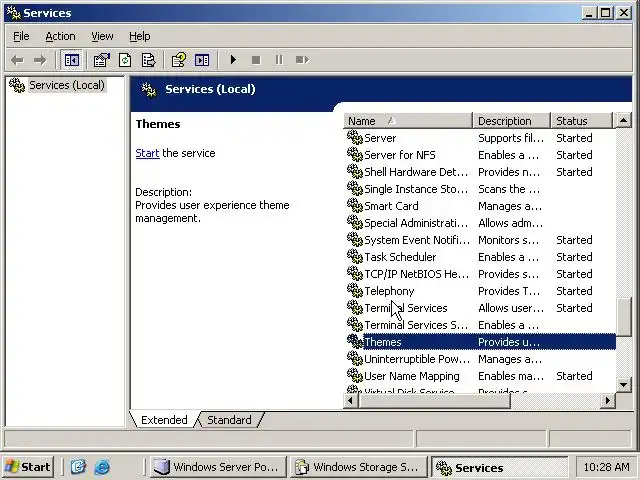Open the View menu
Image resolution: width=640 pixels, height=480 pixels.
102,36
